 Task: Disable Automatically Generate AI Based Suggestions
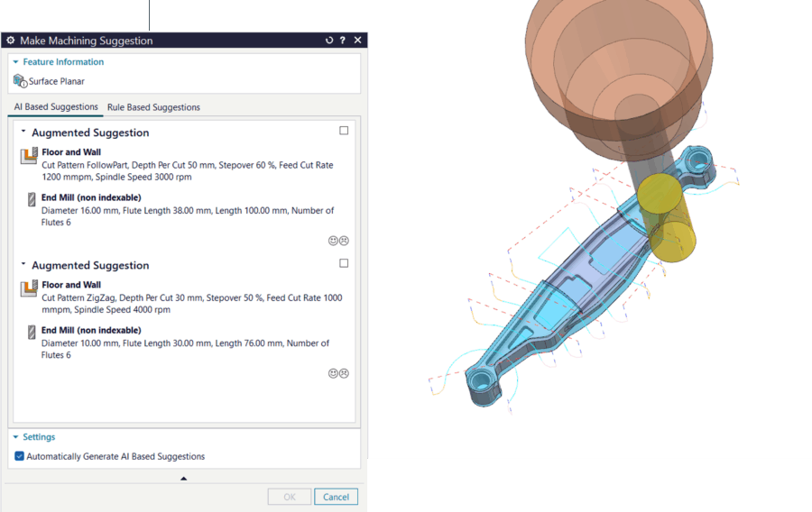20,456
